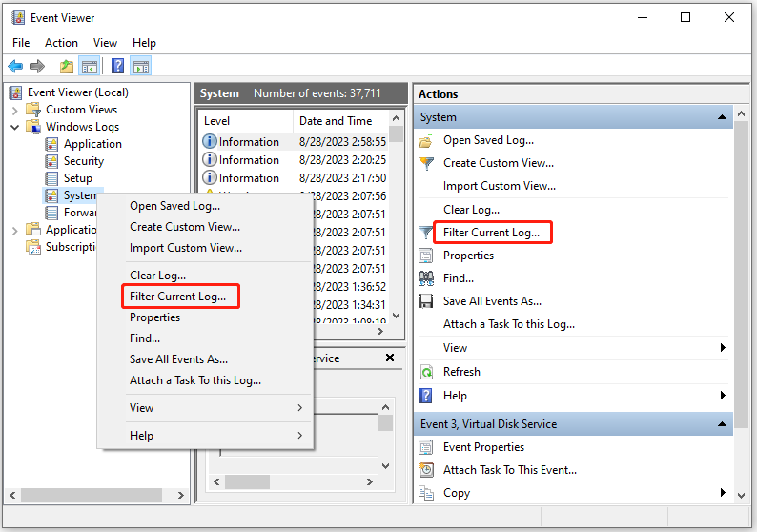Open the Help menu in menu bar
Viewport: 757px width, 532px height.
tap(144, 43)
